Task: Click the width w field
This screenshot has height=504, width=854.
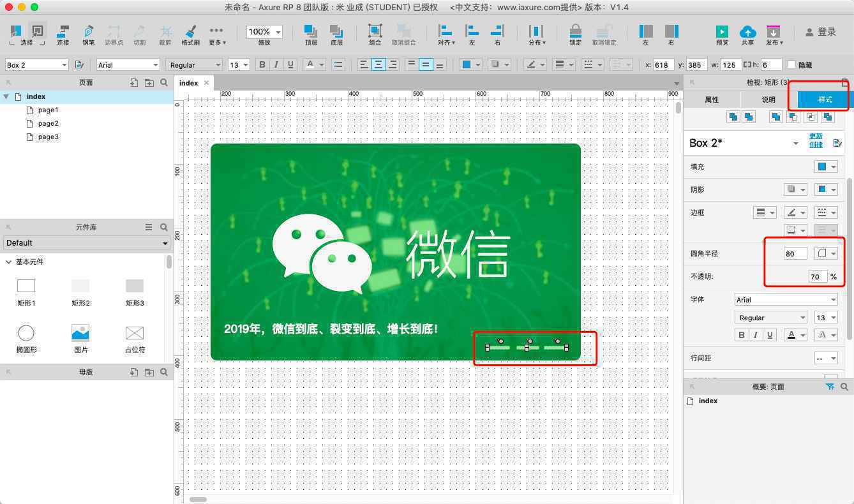Action: click(x=731, y=64)
